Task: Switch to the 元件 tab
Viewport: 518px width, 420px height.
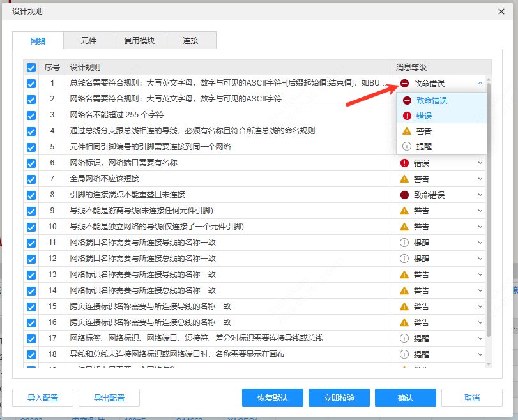Action: coord(88,40)
